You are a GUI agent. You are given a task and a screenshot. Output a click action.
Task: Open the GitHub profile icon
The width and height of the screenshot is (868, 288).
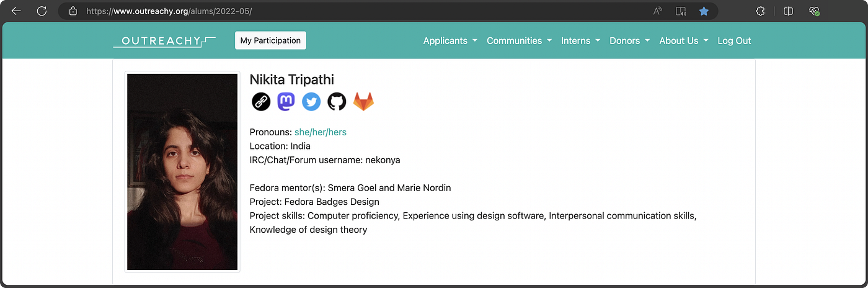tap(337, 102)
